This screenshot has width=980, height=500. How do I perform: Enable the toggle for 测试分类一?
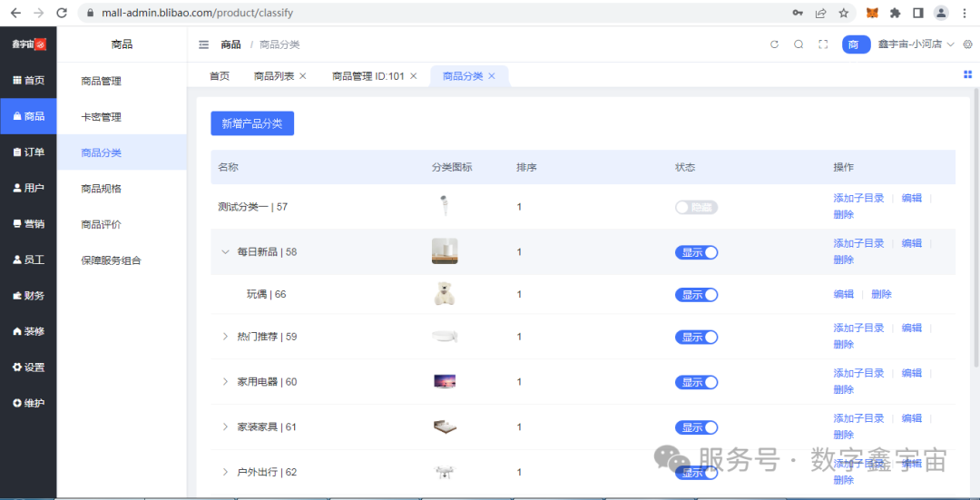coord(696,207)
